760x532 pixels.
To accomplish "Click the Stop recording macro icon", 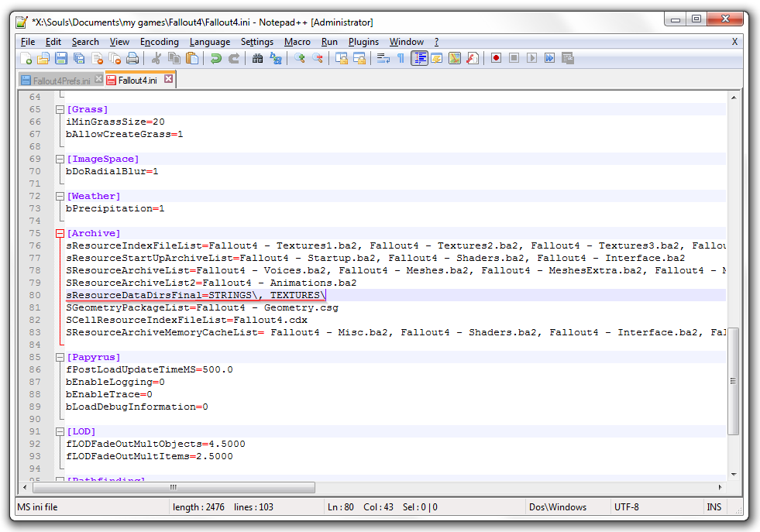I will click(514, 58).
